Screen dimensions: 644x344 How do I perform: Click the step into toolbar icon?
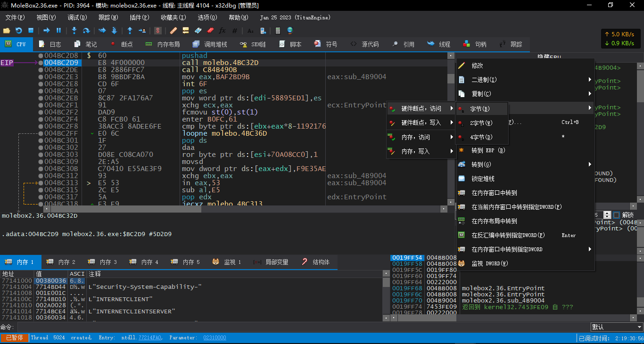click(x=74, y=31)
